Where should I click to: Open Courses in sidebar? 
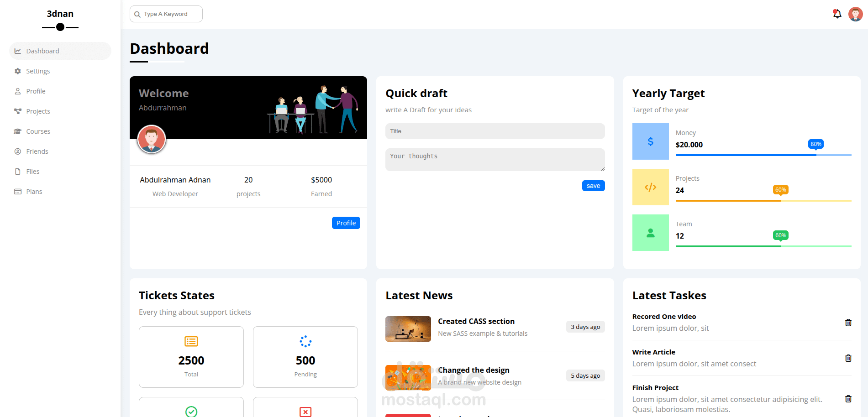point(60,131)
